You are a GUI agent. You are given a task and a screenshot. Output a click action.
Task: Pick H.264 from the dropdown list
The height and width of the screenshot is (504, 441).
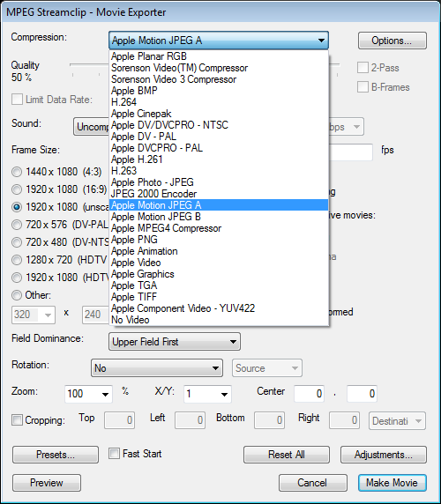[x=219, y=102]
